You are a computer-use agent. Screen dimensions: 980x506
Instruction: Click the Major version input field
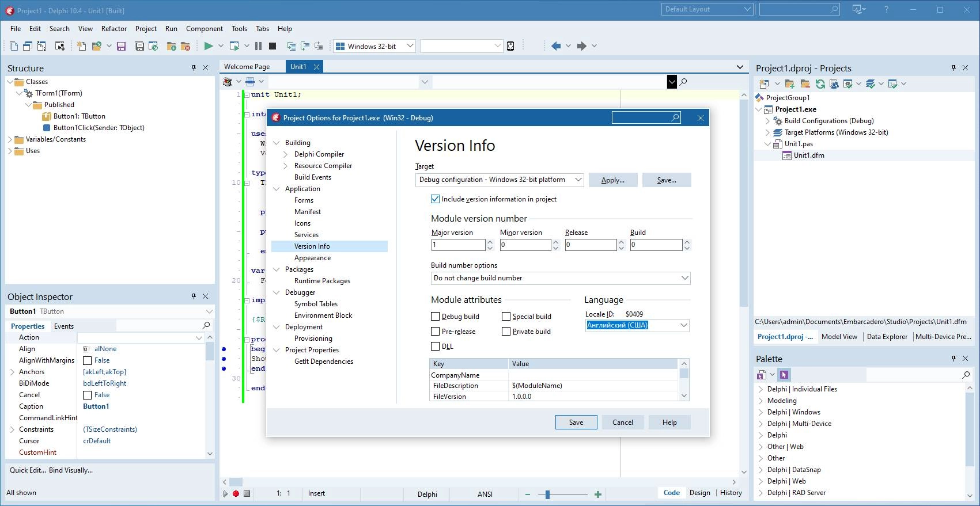pos(459,245)
